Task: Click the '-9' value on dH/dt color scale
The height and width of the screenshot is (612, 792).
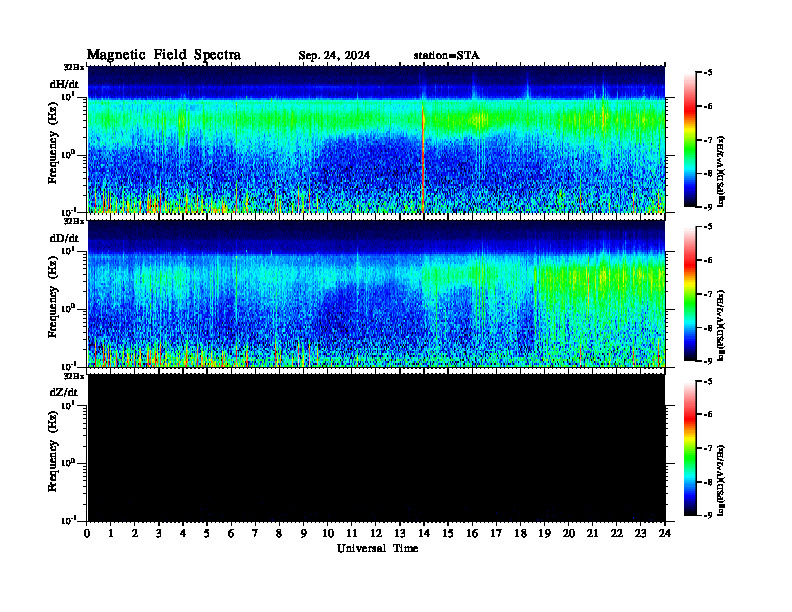Action: coord(708,207)
